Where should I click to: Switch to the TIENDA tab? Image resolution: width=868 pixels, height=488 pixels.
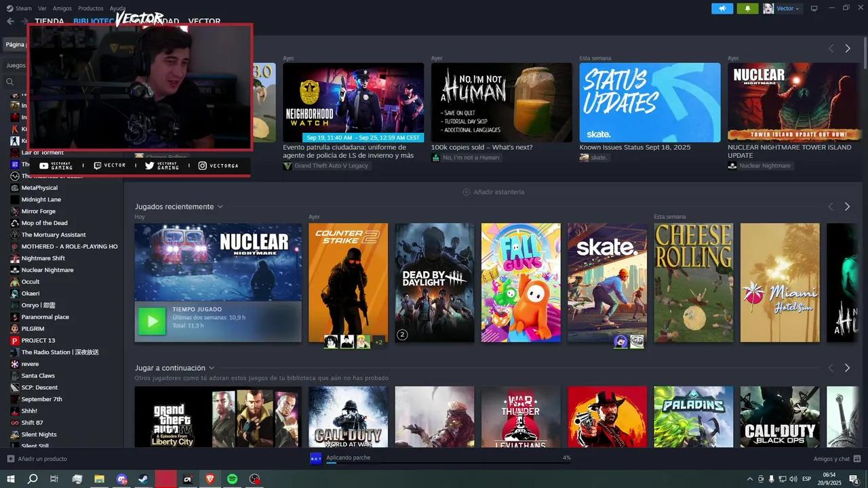(50, 21)
